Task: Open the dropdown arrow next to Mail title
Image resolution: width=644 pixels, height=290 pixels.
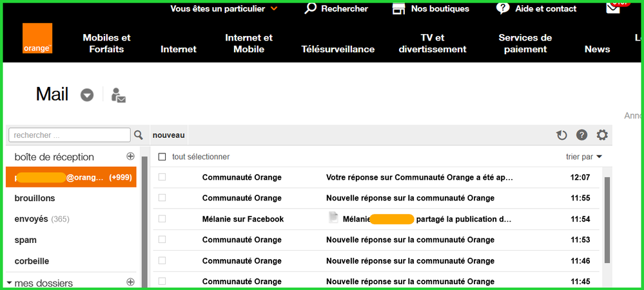Action: 86,95
